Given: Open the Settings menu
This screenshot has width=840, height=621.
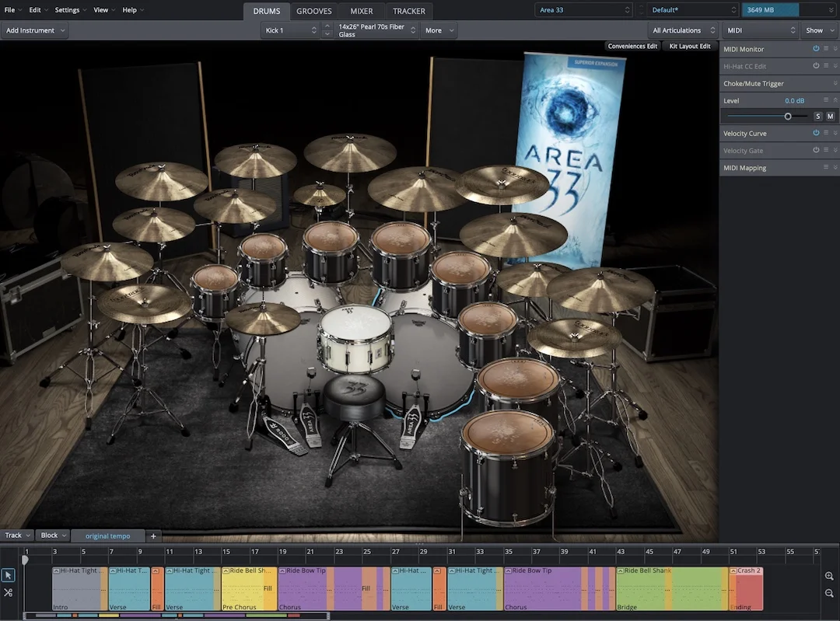Looking at the screenshot, I should 70,9.
